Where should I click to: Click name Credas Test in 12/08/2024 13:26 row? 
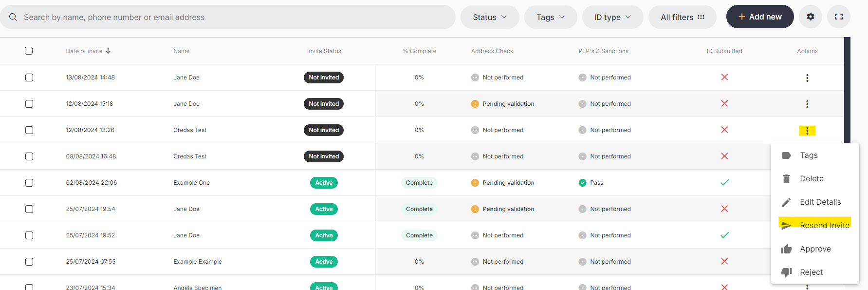[190, 130]
